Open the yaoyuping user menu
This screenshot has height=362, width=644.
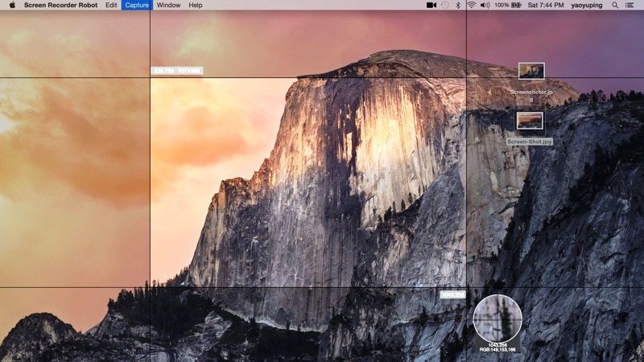pos(587,6)
